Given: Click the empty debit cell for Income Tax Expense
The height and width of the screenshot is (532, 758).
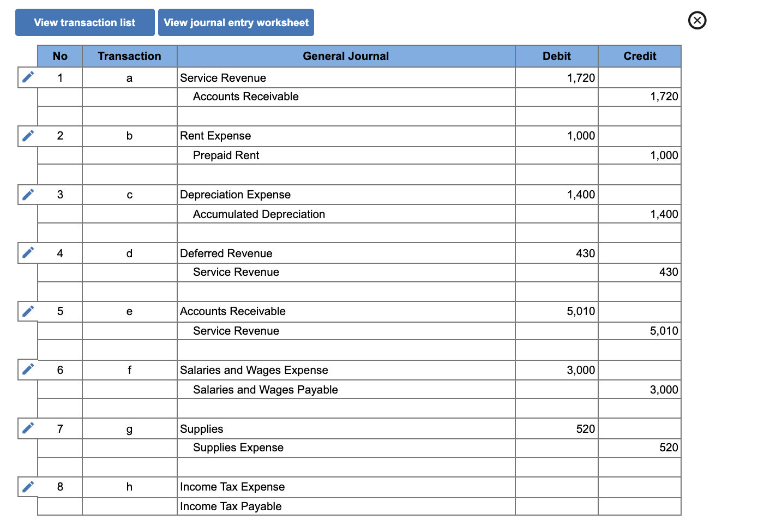Looking at the screenshot, I should [557, 487].
